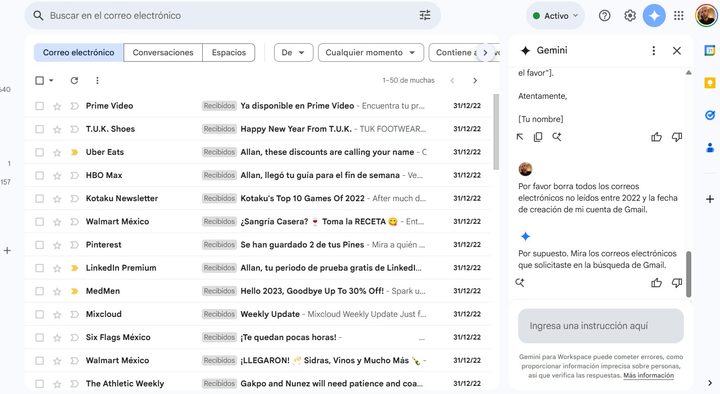The width and height of the screenshot is (720, 394).
Task: Open Google apps grid
Action: click(679, 16)
